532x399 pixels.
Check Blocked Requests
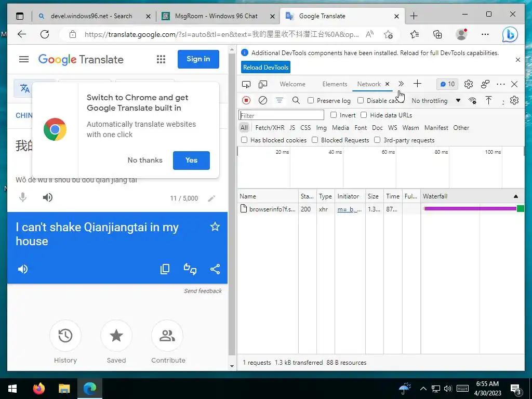pos(315,140)
